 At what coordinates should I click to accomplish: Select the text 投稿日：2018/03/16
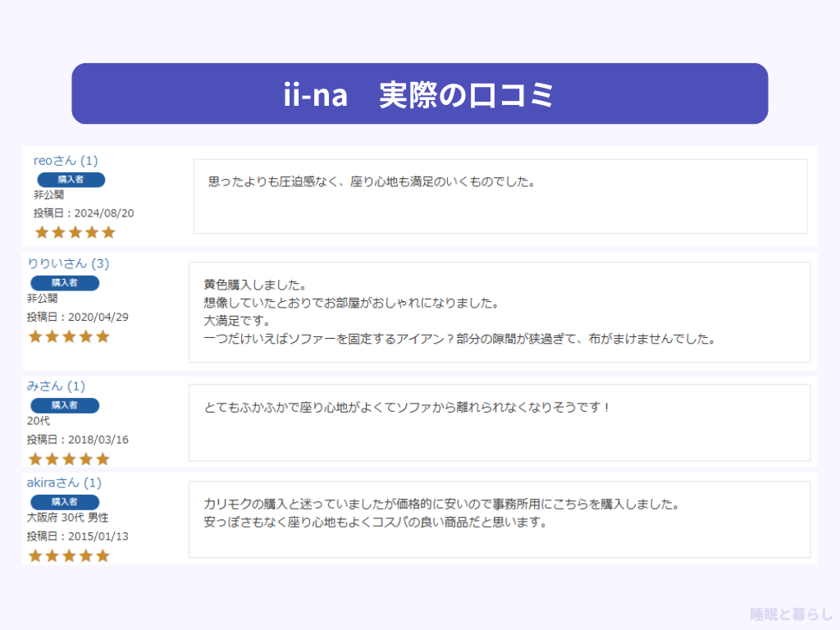(x=78, y=440)
